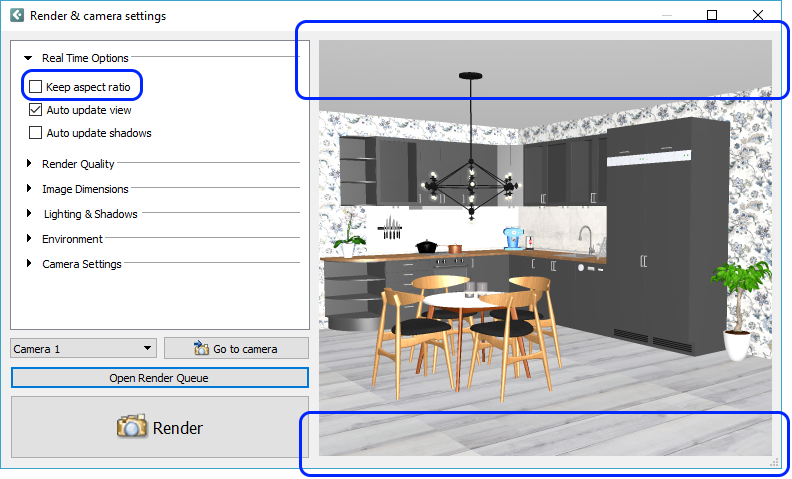Maximize the Render & camera settings window
The width and height of the screenshot is (792, 479).
tap(712, 15)
